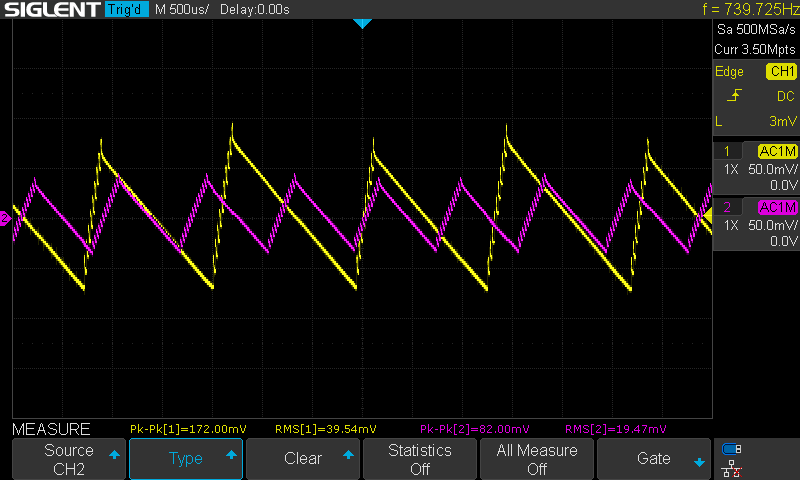Click the trigger level L label

pyautogui.click(x=718, y=121)
